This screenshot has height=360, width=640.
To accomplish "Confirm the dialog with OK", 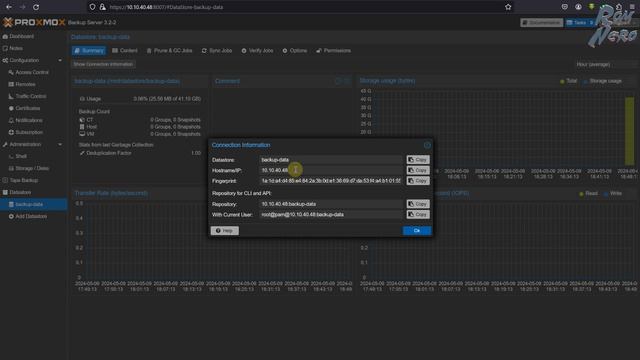I will tap(417, 231).
